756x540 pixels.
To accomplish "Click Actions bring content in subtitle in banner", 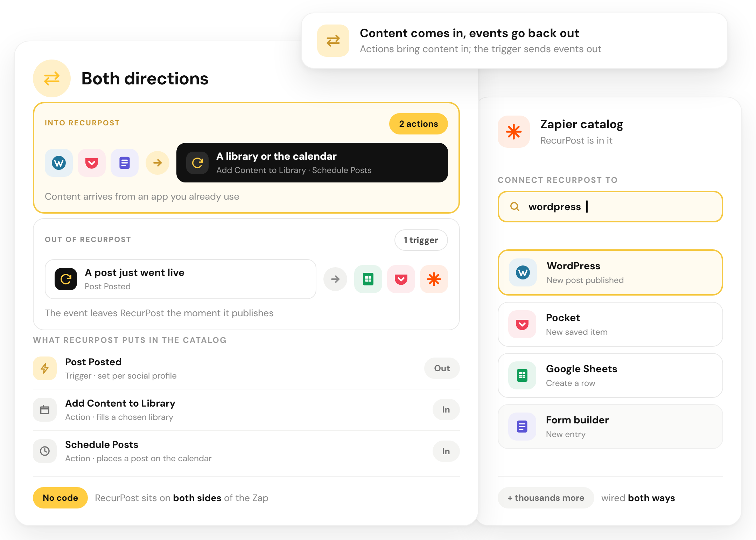I will (x=481, y=49).
